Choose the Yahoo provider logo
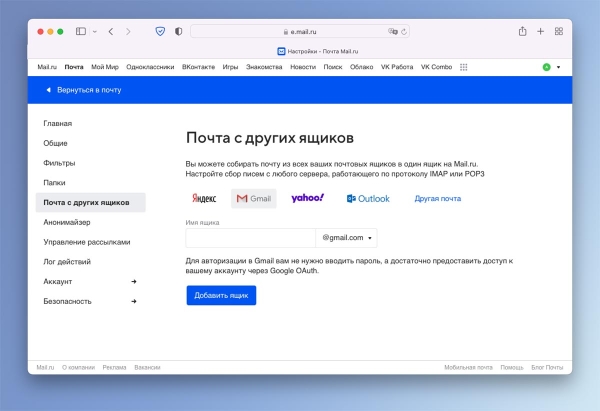The height and width of the screenshot is (411, 600). click(308, 198)
